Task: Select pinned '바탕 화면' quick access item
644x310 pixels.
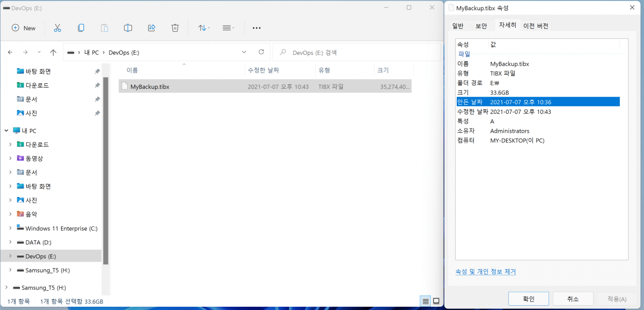Action: click(x=38, y=71)
